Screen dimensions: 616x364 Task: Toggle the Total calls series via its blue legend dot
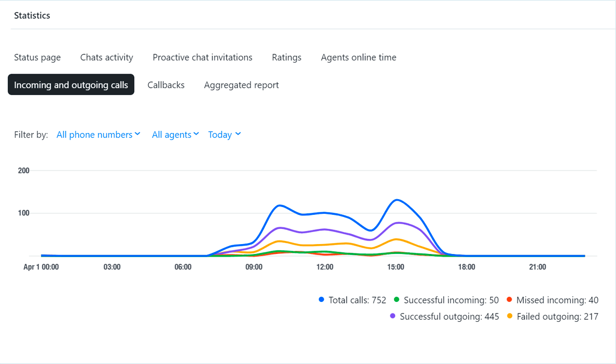(321, 300)
